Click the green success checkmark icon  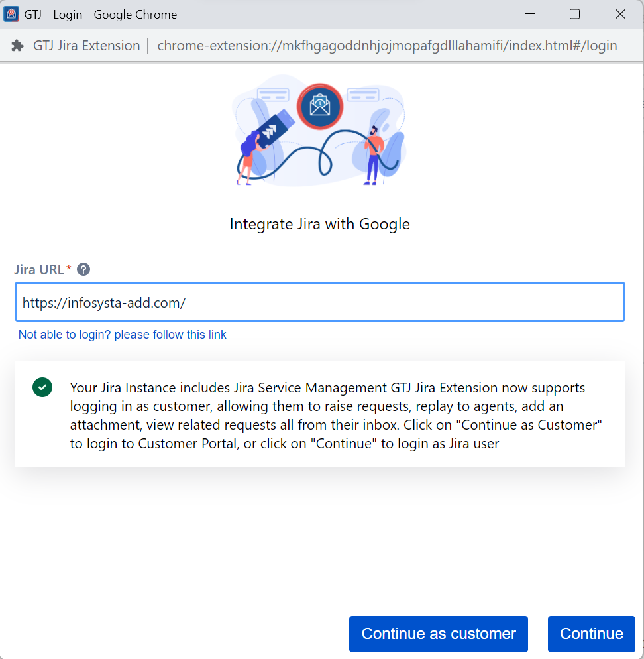point(42,387)
